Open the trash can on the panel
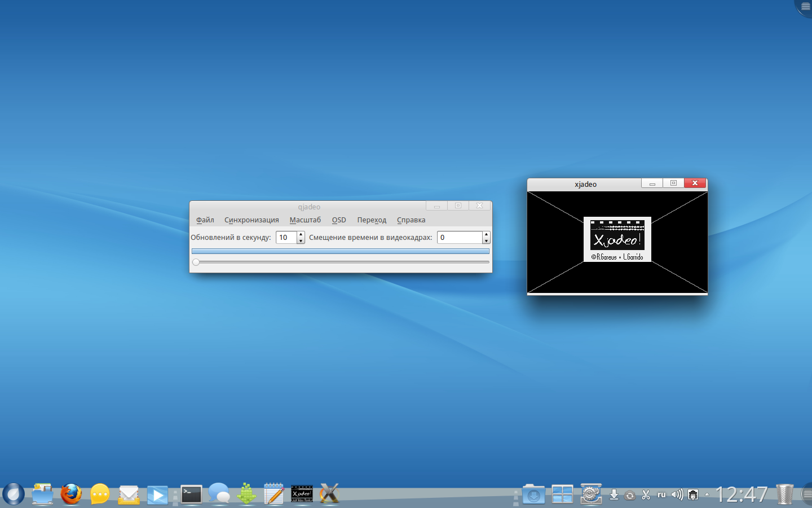 pos(784,494)
